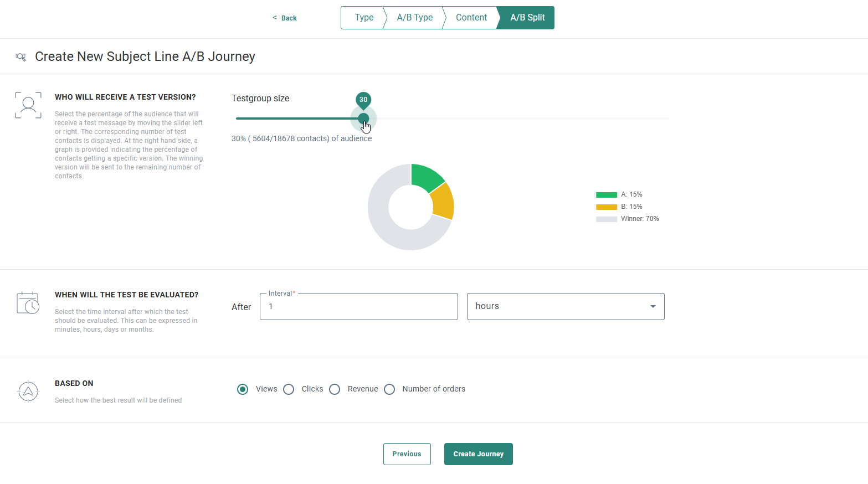Click the Previous button
Viewport: 868px width, 484px height.
click(x=407, y=454)
